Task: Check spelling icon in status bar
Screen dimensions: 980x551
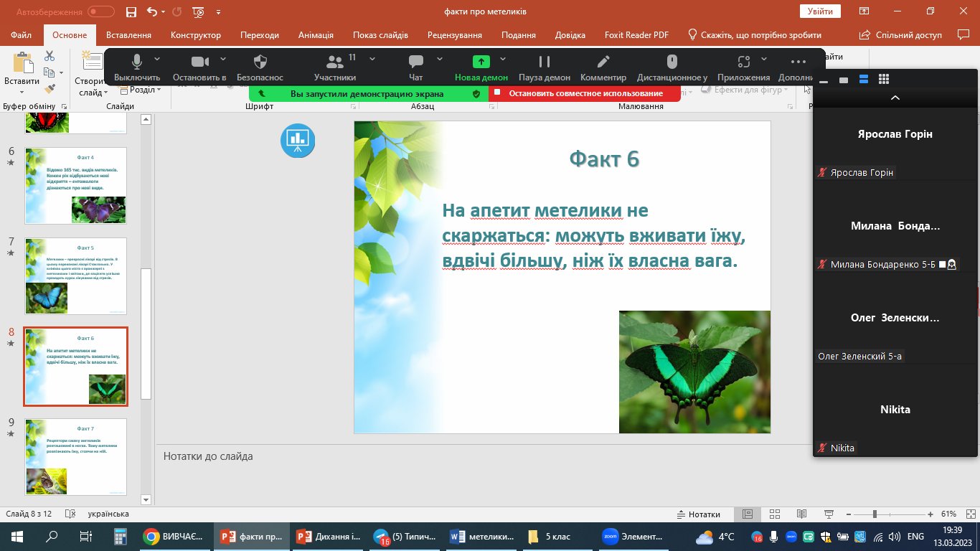Action: (x=70, y=514)
